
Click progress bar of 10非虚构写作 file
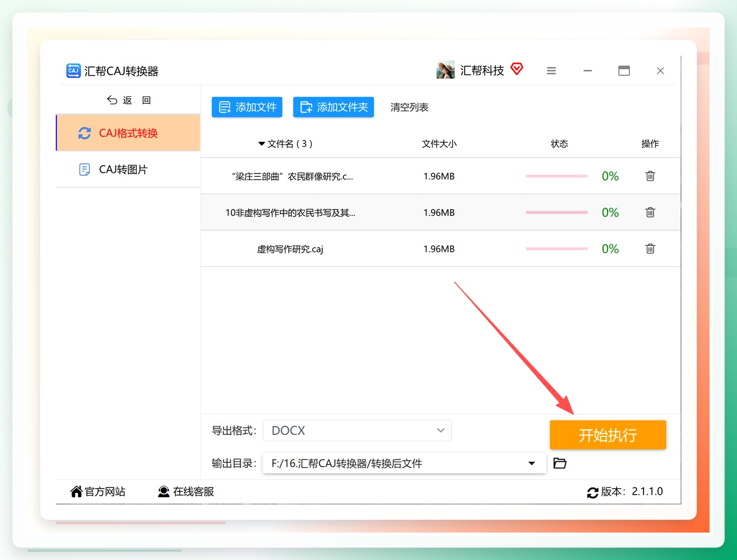click(557, 212)
